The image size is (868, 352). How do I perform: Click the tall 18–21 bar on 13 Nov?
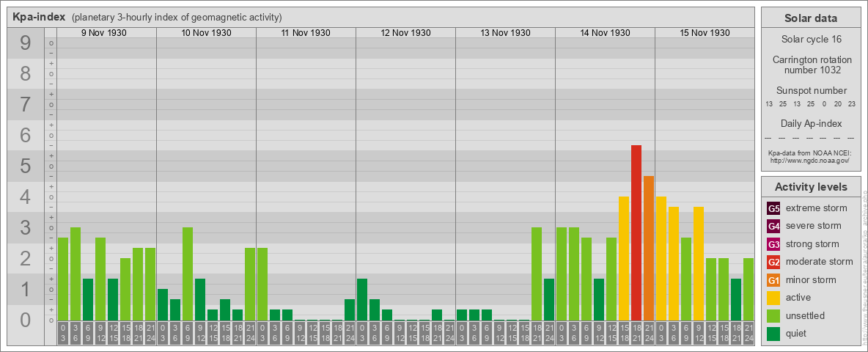coord(537,274)
